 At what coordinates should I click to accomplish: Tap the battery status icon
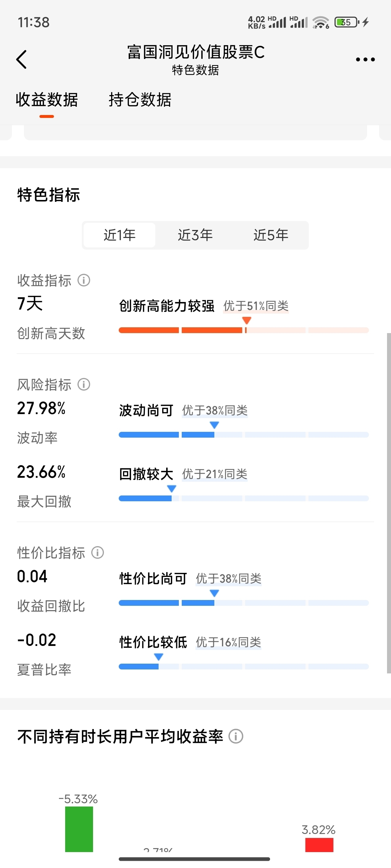347,22
